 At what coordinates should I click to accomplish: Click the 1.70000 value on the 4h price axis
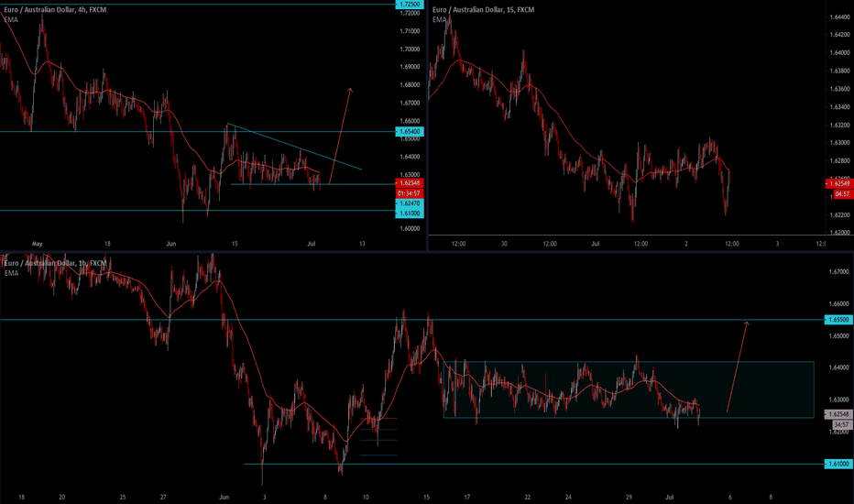(410, 49)
